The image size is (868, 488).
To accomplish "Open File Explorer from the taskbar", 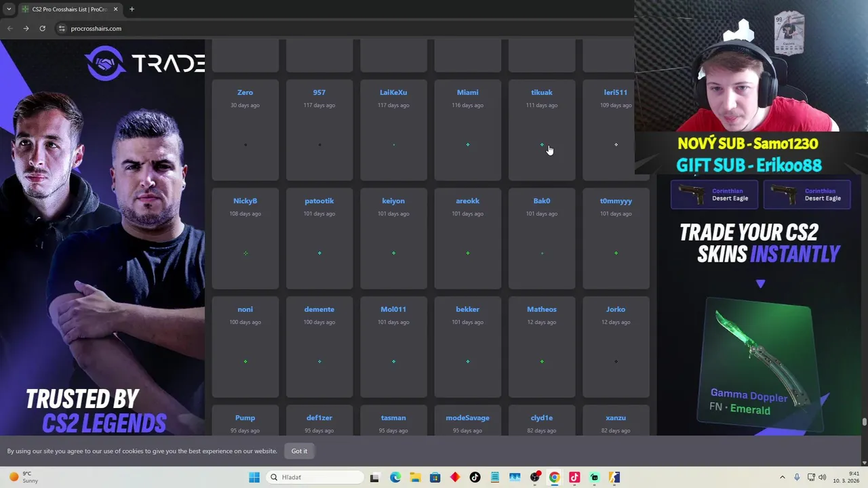I will (x=415, y=477).
